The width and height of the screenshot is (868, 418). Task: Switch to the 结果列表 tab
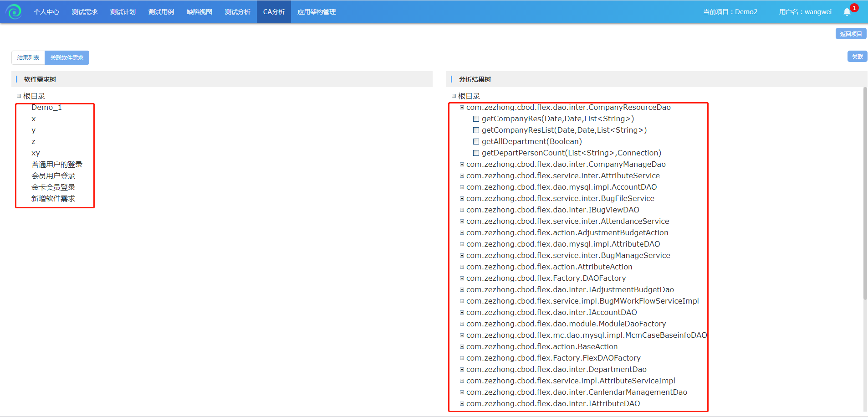pyautogui.click(x=28, y=58)
